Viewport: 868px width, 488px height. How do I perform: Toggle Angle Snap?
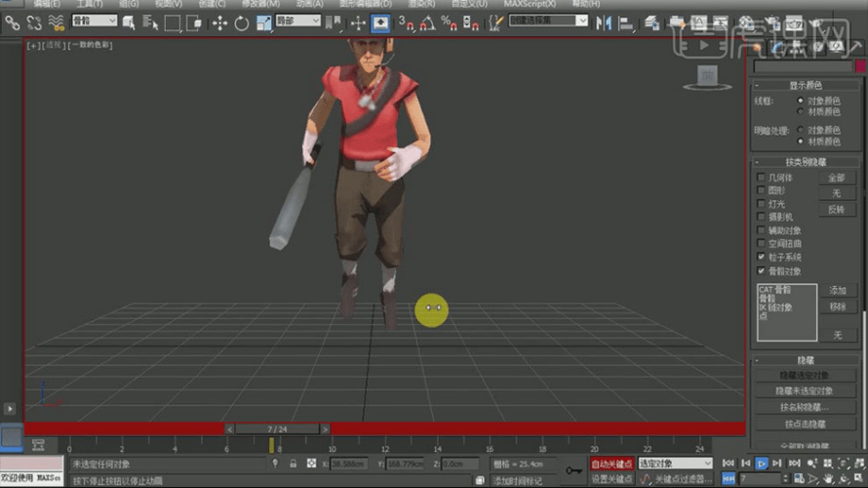427,22
